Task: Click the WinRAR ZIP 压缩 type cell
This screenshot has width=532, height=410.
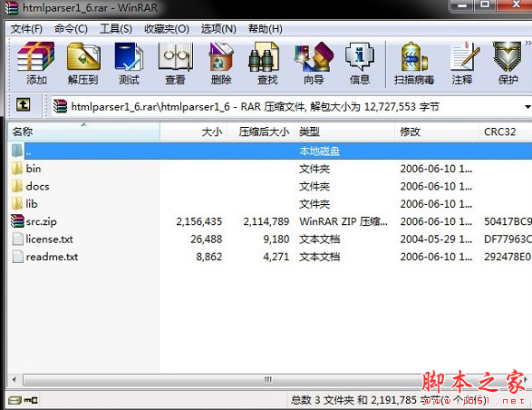Action: 343,221
